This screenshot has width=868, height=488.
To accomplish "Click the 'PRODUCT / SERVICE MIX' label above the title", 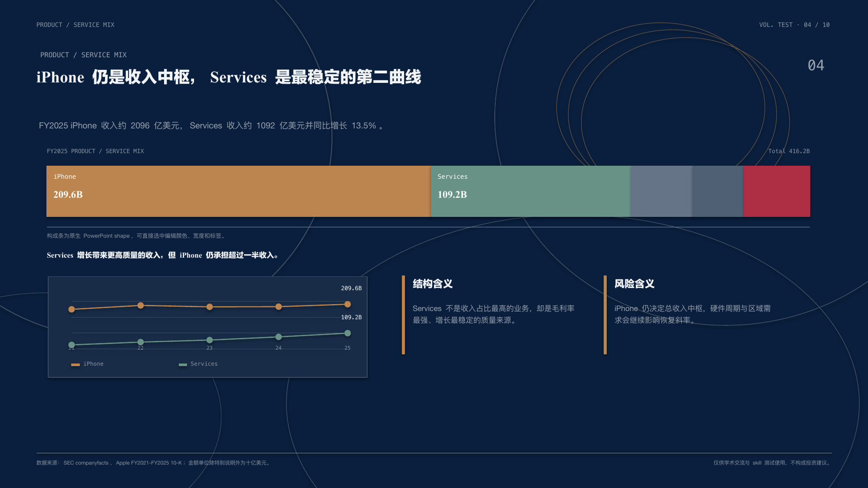I will 83,55.
